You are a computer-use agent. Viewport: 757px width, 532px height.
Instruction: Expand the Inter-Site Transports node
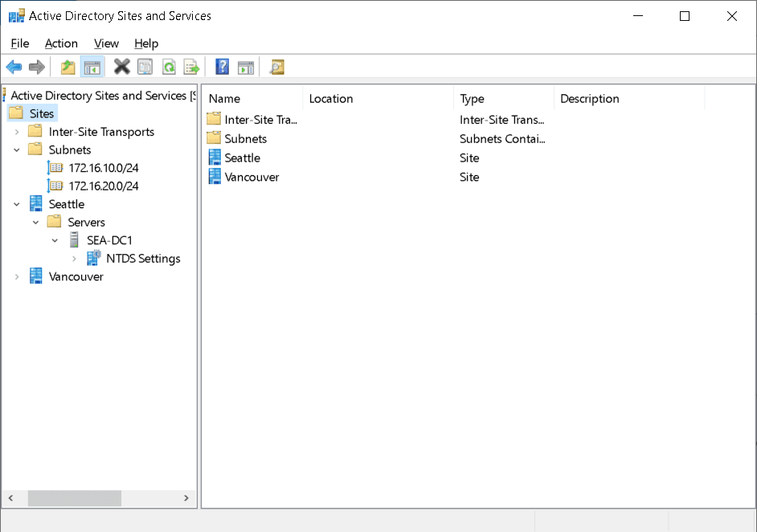tap(17, 132)
